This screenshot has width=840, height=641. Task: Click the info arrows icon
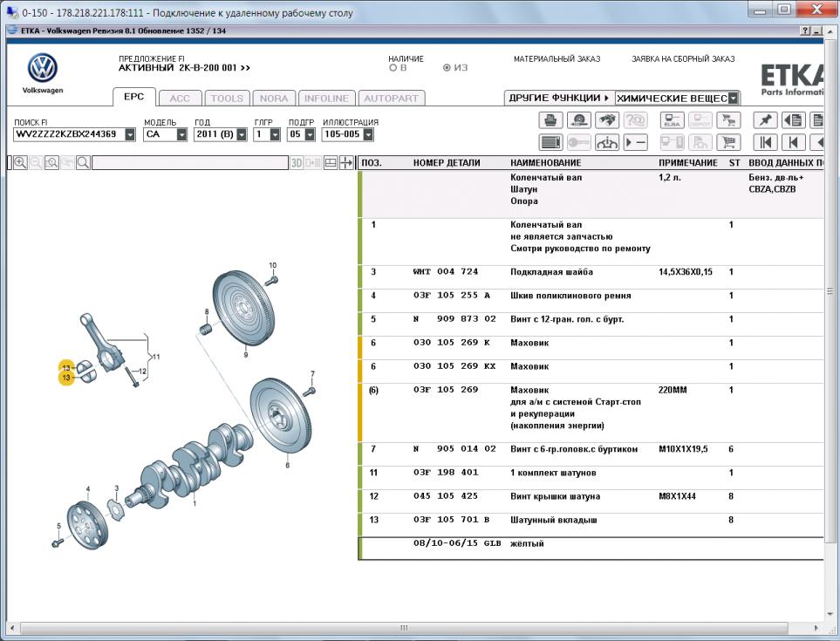click(607, 142)
